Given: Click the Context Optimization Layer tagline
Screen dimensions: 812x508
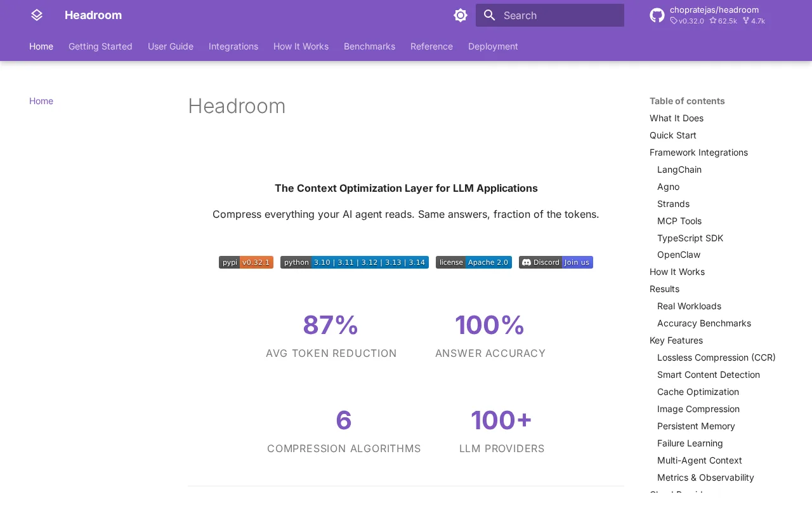Looking at the screenshot, I should click(406, 188).
